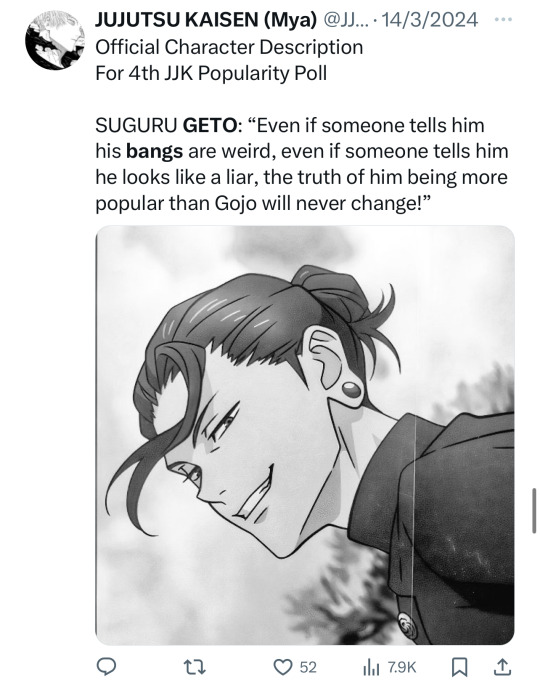Click the round profile avatar picture
The width and height of the screenshot is (540, 688).
pyautogui.click(x=55, y=40)
